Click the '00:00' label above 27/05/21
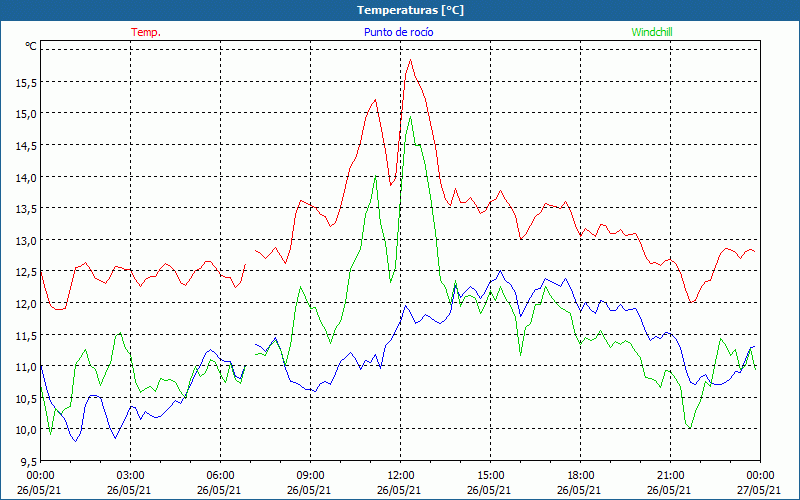Image resolution: width=800 pixels, height=500 pixels. (x=760, y=475)
